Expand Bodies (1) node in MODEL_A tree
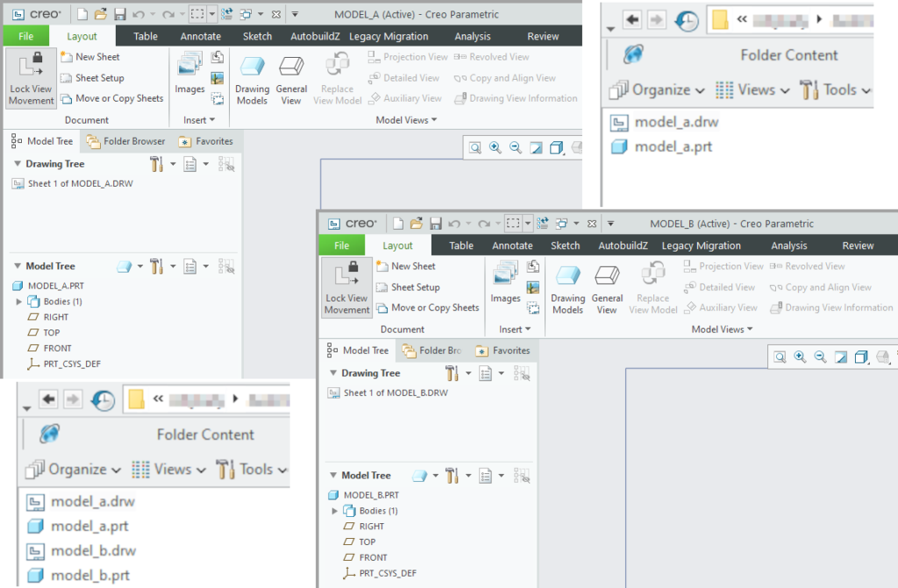898x588 pixels. 19,301
